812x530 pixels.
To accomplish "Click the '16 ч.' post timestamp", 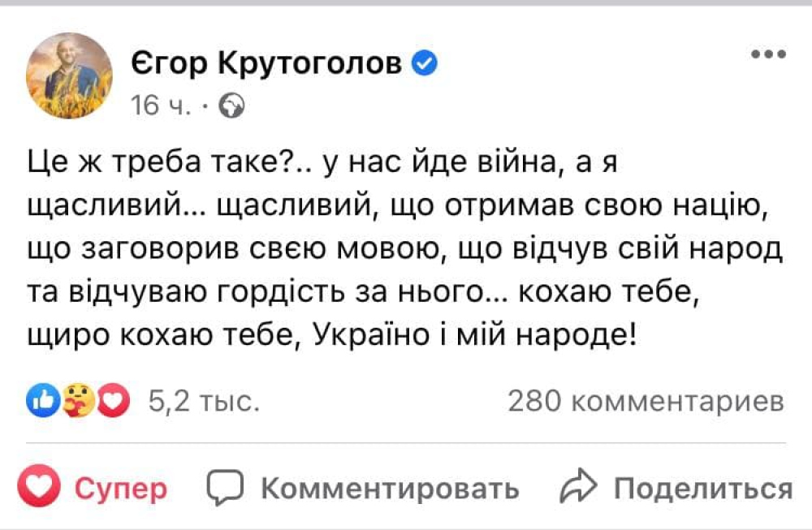I will [162, 106].
